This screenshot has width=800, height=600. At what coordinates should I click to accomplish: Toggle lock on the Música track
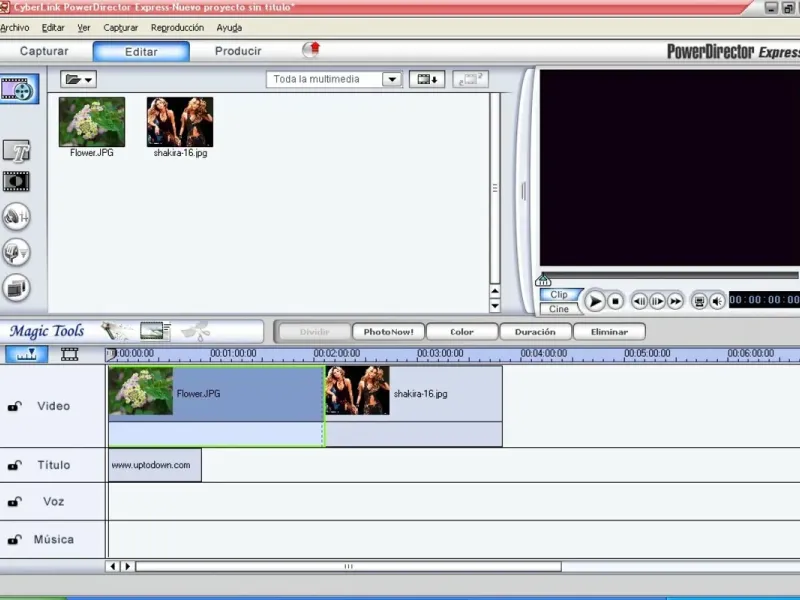point(14,540)
